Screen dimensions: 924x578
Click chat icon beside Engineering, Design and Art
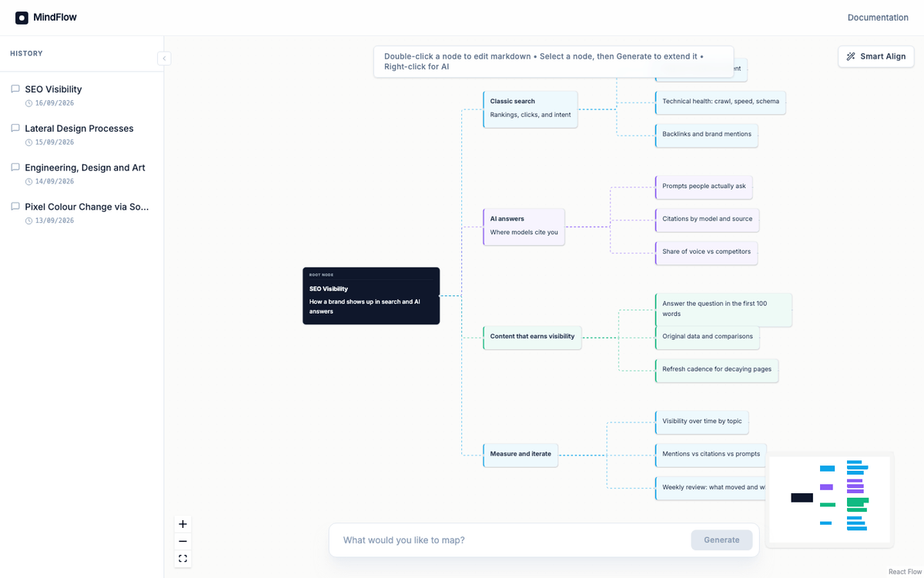15,167
